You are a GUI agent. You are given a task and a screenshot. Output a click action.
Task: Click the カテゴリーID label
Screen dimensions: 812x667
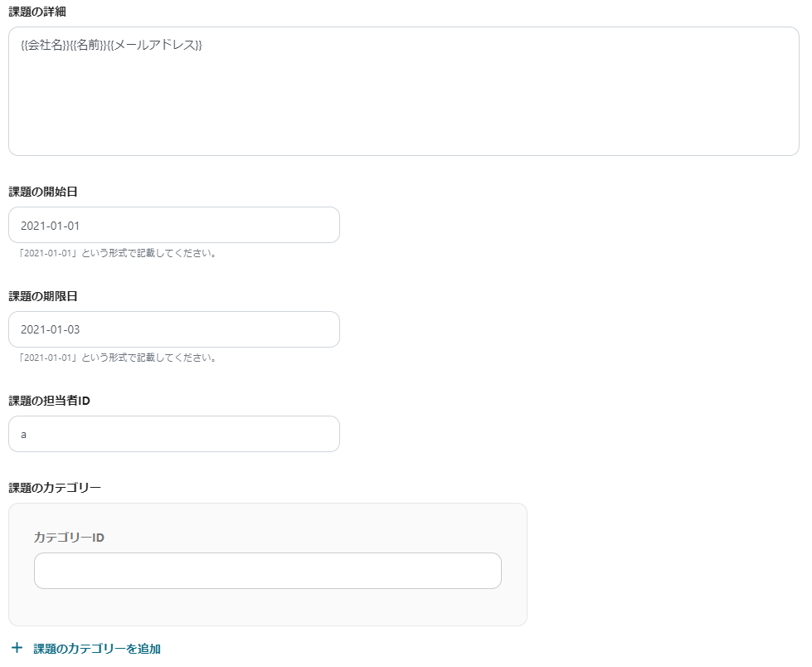tap(69, 538)
